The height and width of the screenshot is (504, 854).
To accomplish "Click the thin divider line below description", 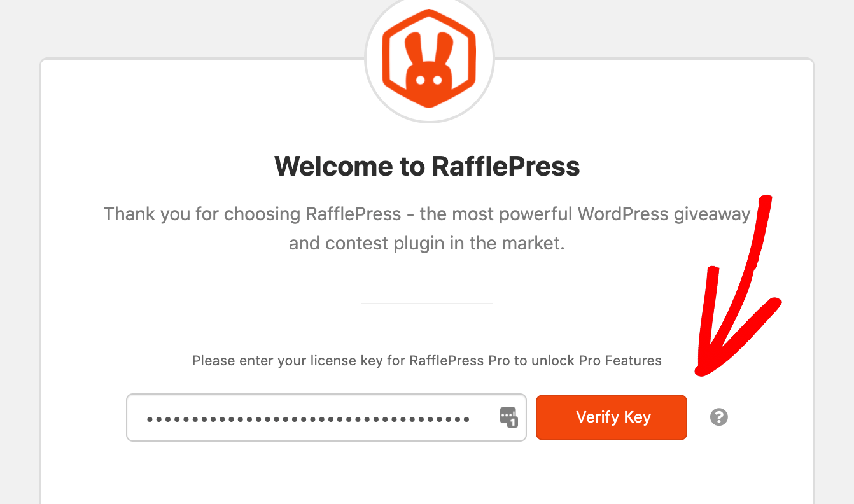I will [x=427, y=304].
